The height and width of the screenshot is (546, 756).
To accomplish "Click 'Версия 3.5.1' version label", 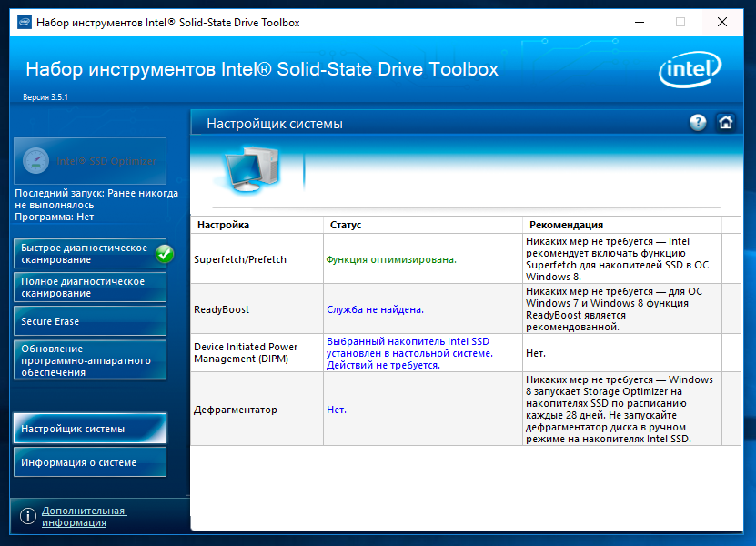I will pyautogui.click(x=45, y=97).
